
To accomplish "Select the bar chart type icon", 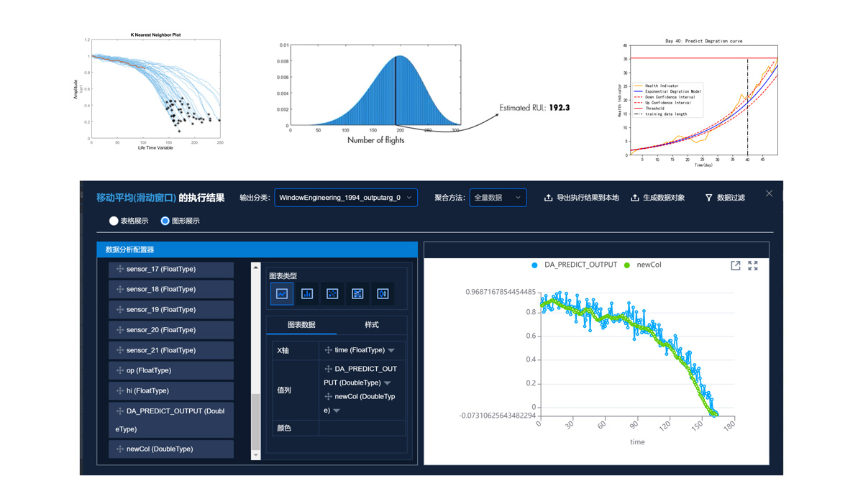I will pyautogui.click(x=307, y=293).
